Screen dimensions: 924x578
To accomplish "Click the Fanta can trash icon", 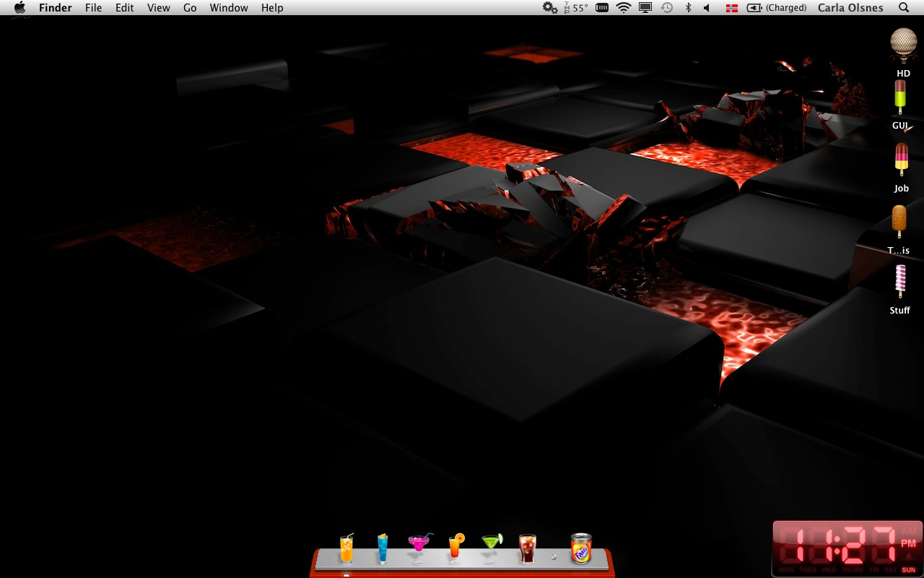I will pos(581,549).
